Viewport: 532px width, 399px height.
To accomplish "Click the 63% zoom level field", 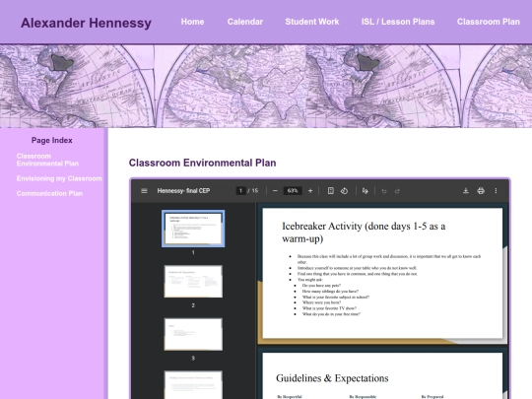I will [x=293, y=191].
